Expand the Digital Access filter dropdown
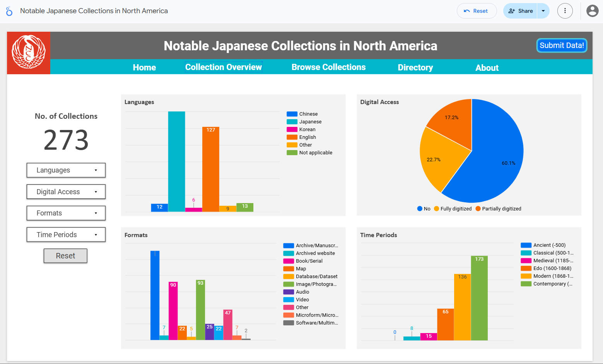This screenshot has width=603, height=364. (x=66, y=192)
